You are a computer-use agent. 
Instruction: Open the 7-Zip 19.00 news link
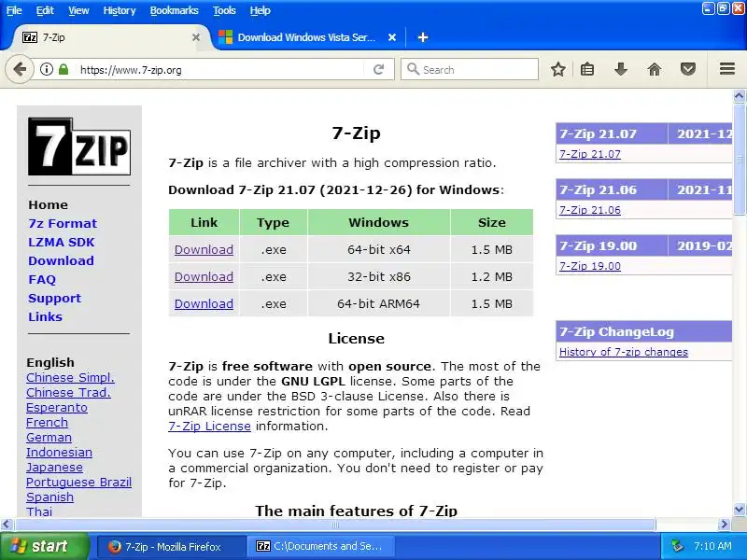590,266
